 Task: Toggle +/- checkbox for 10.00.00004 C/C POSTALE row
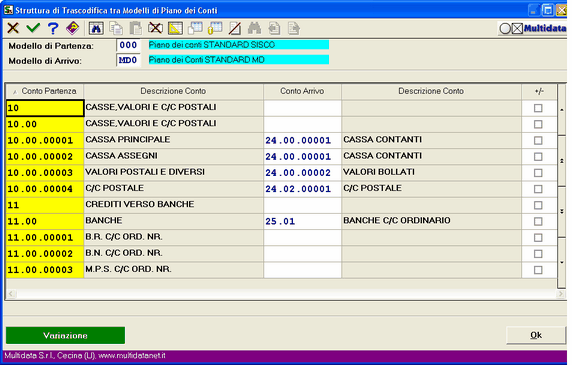click(538, 189)
